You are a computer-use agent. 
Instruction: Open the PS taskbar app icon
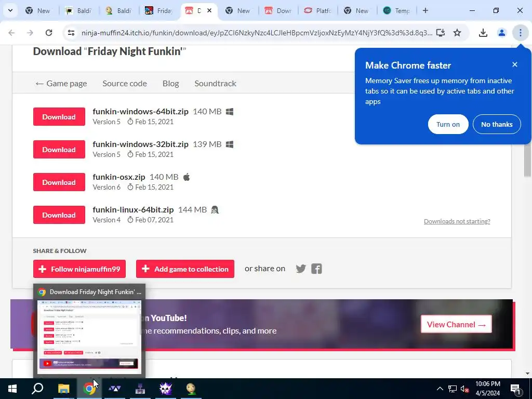tap(140, 389)
